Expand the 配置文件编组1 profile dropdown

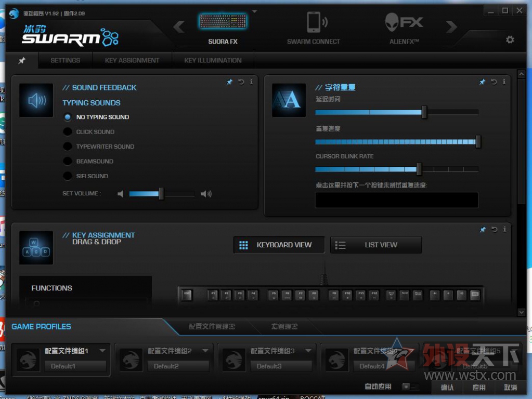pyautogui.click(x=102, y=351)
